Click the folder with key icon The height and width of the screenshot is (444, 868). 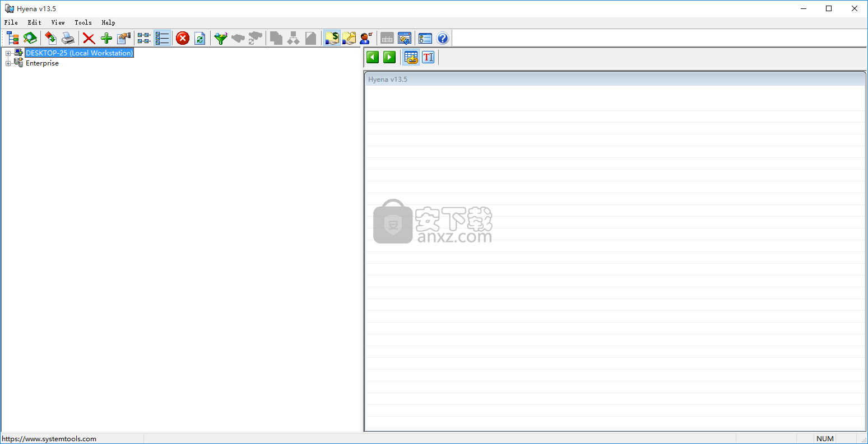pos(349,38)
